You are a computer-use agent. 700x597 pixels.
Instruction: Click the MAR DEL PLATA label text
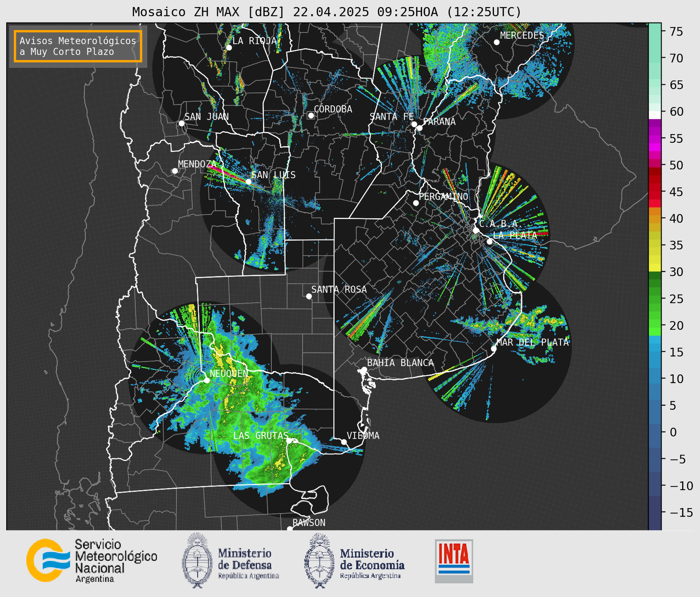532,342
